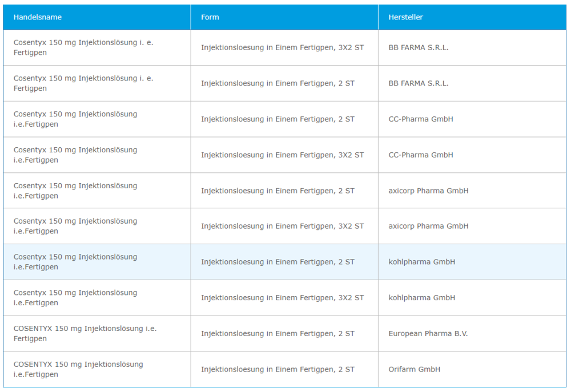The height and width of the screenshot is (392, 571).
Task: Click the 3X2 ST form for CC-Pharma
Action: (x=282, y=155)
